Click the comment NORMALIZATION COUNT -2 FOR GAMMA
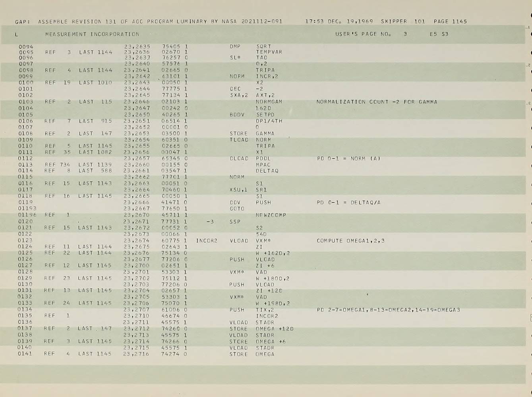This screenshot has height=397, width=532. click(377, 102)
